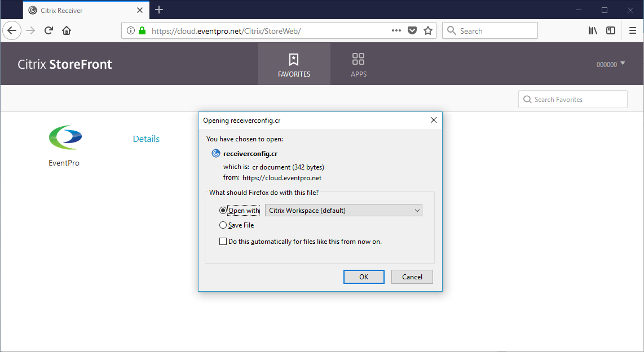
Task: Click the EventPro app label
Action: point(64,163)
